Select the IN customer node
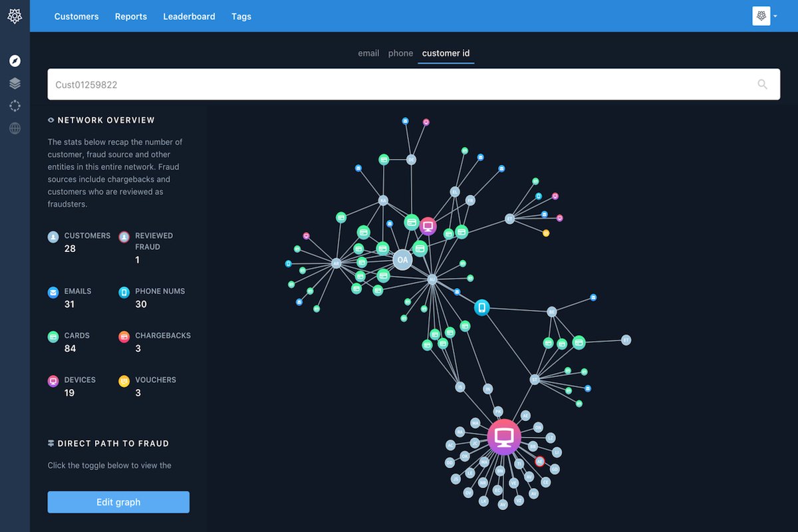The height and width of the screenshot is (532, 798). pos(488,388)
